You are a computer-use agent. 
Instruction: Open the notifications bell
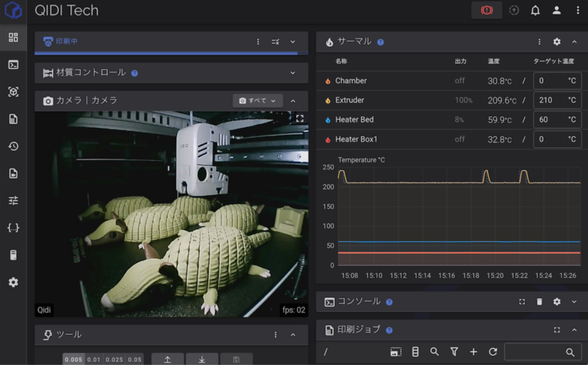click(x=535, y=10)
